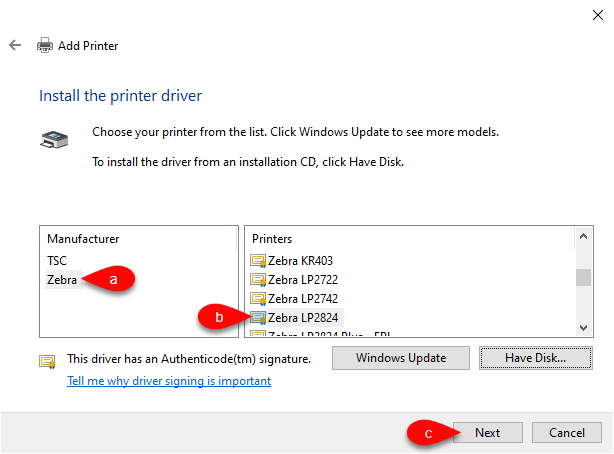The height and width of the screenshot is (454, 614).
Task: Click the Printers list scroll up arrow
Action: coord(583,236)
